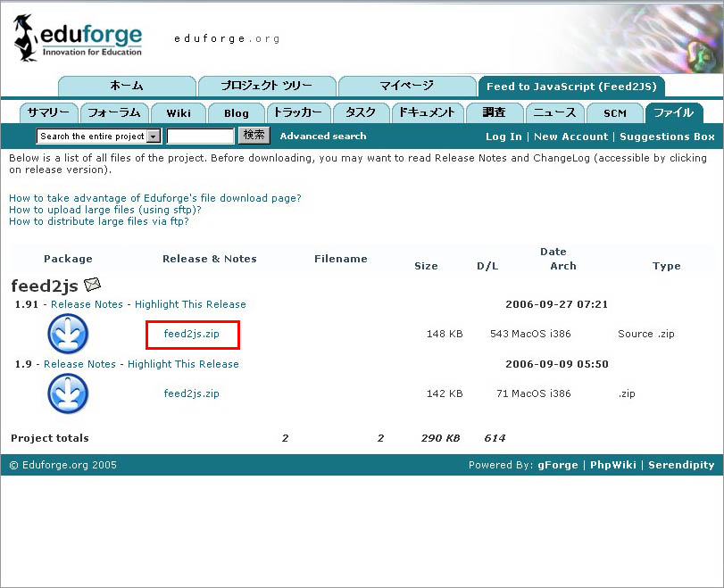Click the 142 KB size value
Screen dimensions: 724x588
[x=445, y=393]
